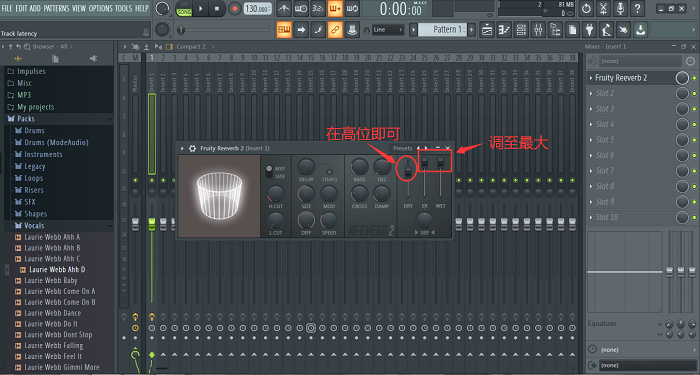
Task: Click the typing keyboard to piano icon
Action: pyautogui.click(x=284, y=30)
